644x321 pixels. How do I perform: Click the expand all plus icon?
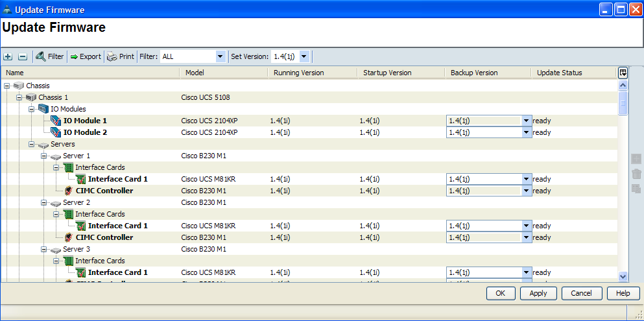(x=8, y=57)
